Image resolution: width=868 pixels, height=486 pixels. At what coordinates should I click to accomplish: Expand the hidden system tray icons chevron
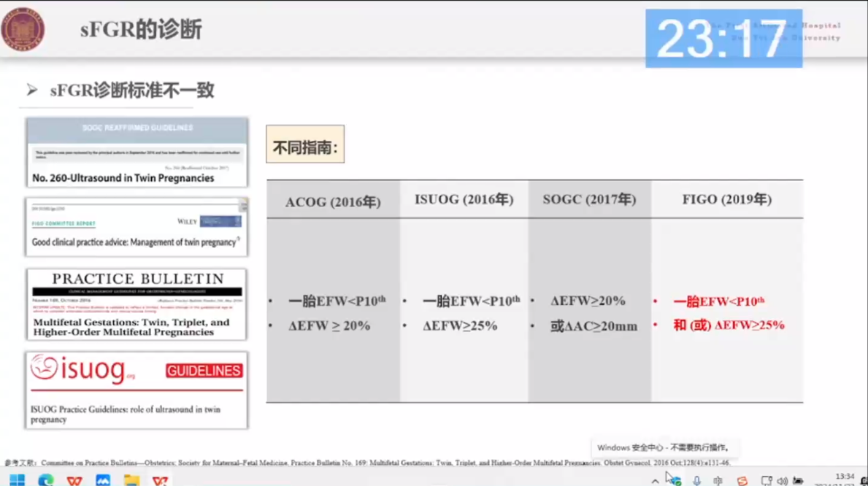click(x=655, y=481)
